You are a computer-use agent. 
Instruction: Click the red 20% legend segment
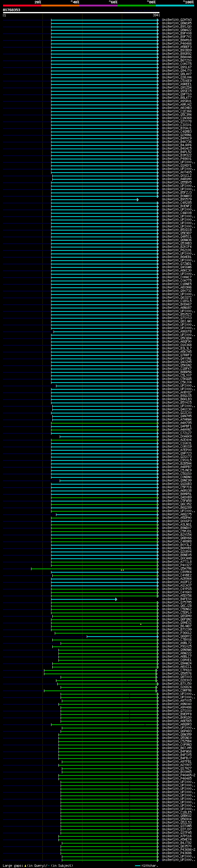pyautogui.click(x=22, y=6)
